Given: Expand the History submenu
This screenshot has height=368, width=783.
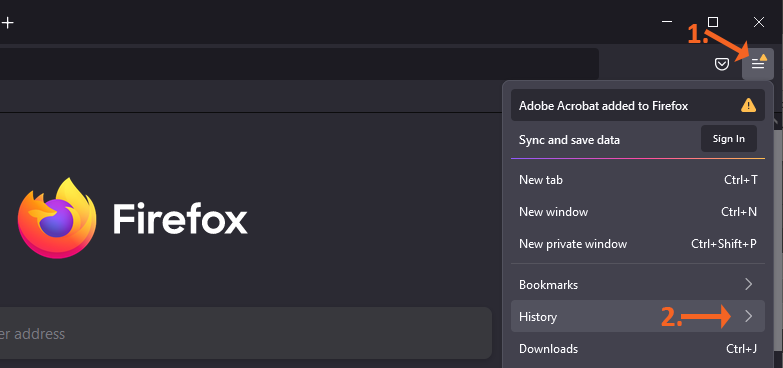Looking at the screenshot, I should tap(638, 316).
